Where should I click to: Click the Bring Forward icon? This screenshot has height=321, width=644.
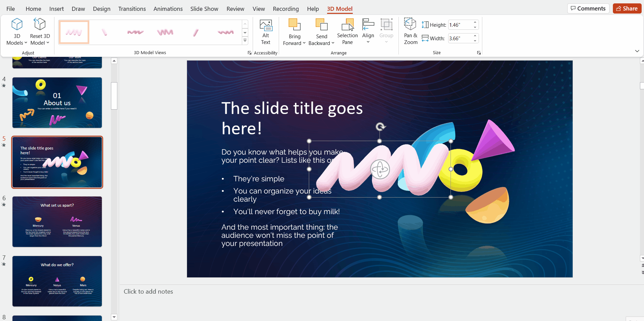click(294, 25)
